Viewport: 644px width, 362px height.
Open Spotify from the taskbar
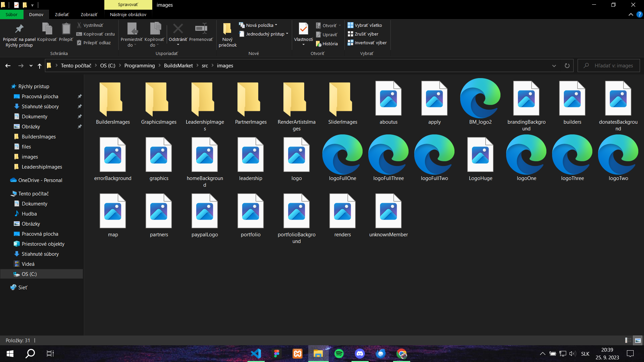[x=339, y=353]
